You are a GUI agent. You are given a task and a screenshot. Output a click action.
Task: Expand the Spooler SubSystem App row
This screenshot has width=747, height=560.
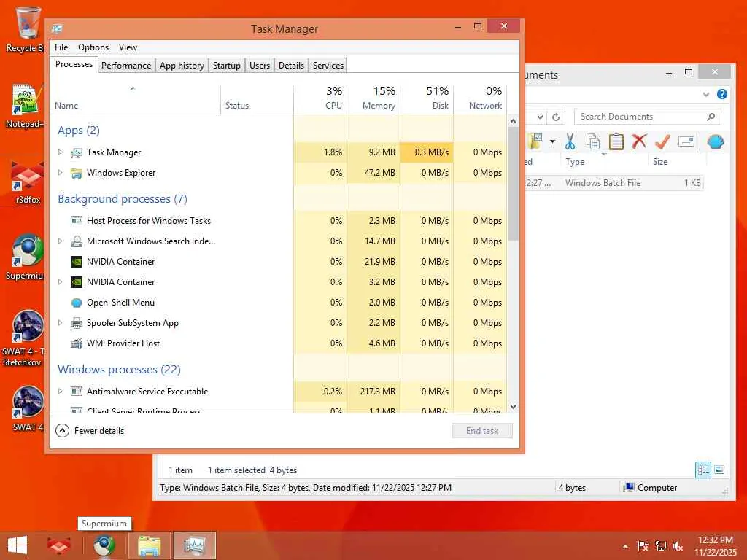coord(60,323)
